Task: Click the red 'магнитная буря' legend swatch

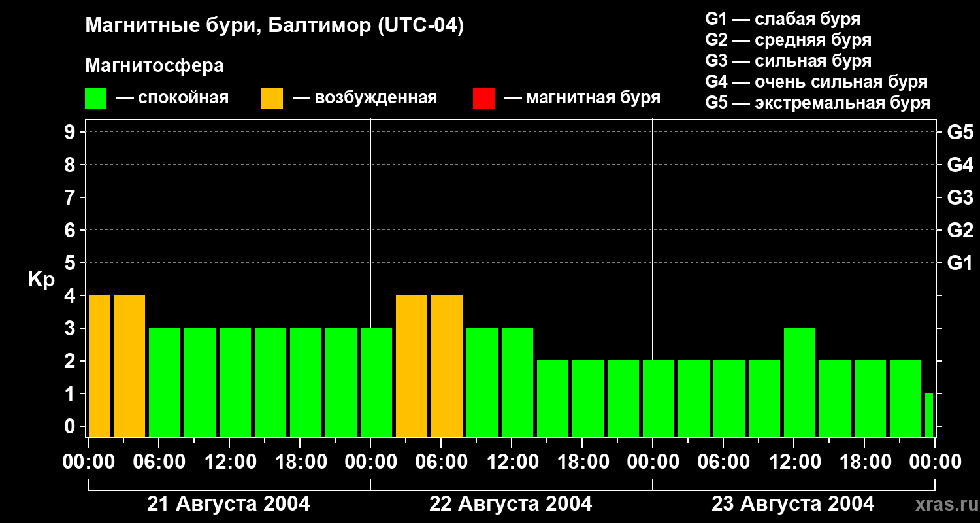Action: (x=483, y=99)
